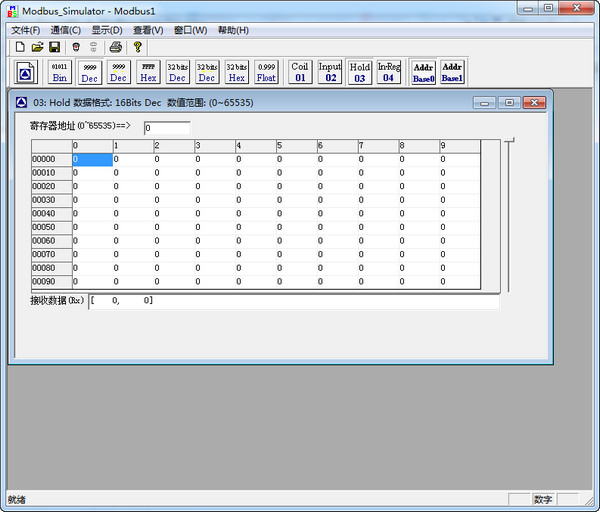Choose the 0.999 Float format
This screenshot has height=512, width=600.
[x=266, y=72]
